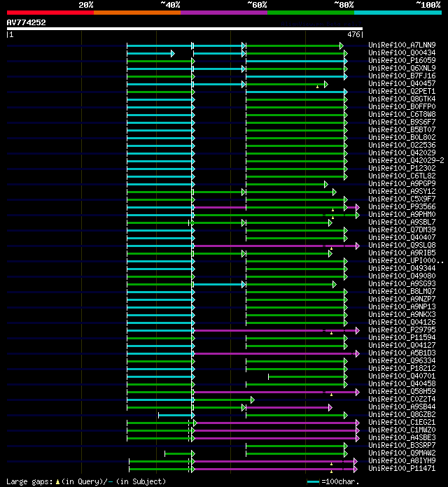448x487 pixels.
Task: Click the UniRef100_C6T8W8 label
Action: point(402,114)
